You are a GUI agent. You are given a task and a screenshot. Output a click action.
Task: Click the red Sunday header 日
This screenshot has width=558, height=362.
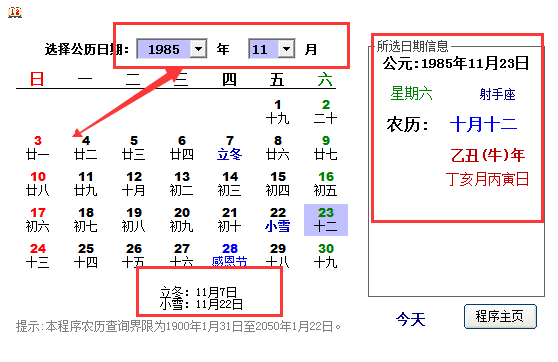(x=37, y=79)
